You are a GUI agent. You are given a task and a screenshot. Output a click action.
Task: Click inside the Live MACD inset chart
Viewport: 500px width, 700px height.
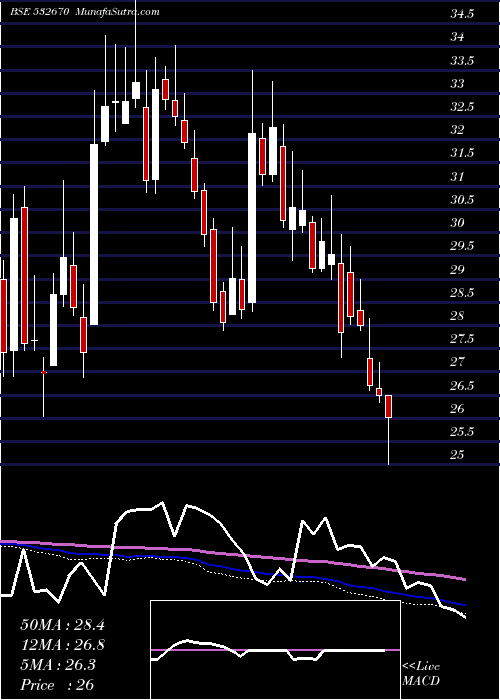[275, 650]
